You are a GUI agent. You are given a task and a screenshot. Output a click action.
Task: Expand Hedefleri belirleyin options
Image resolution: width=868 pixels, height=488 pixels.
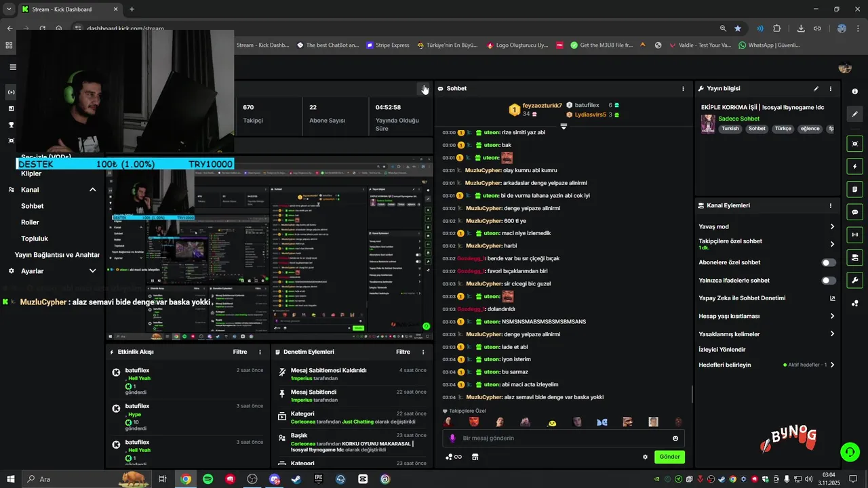(832, 365)
